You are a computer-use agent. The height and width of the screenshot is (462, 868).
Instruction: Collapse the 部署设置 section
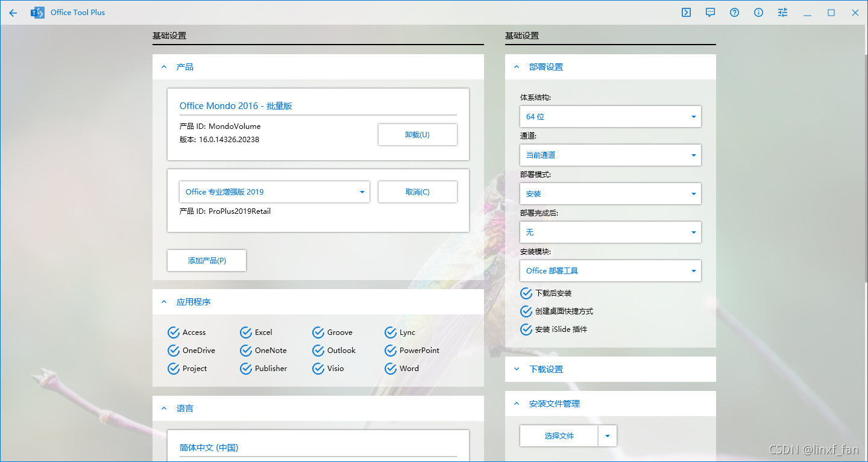pos(611,67)
